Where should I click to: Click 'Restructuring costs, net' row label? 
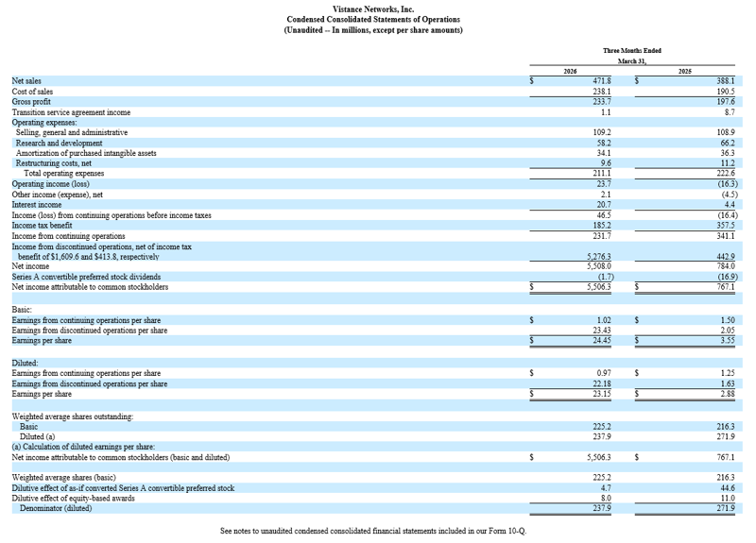[54, 163]
